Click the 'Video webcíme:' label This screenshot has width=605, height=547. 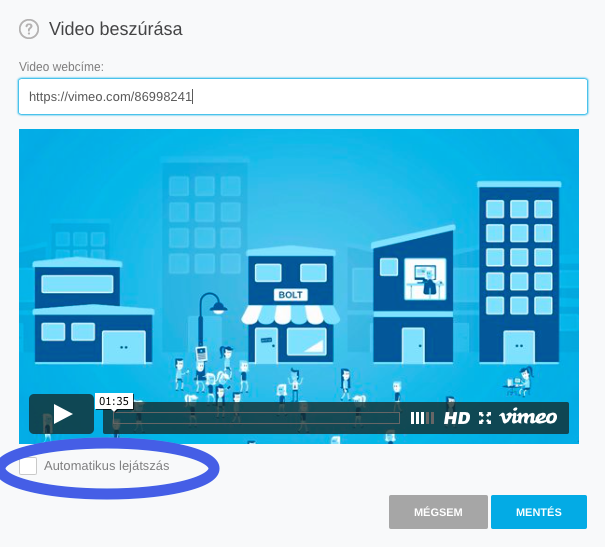(61, 67)
